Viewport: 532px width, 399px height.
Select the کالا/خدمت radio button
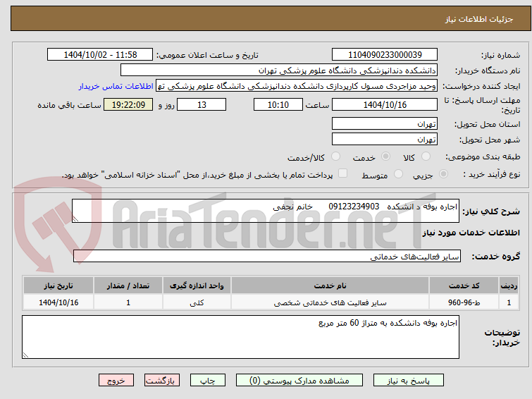(335, 156)
